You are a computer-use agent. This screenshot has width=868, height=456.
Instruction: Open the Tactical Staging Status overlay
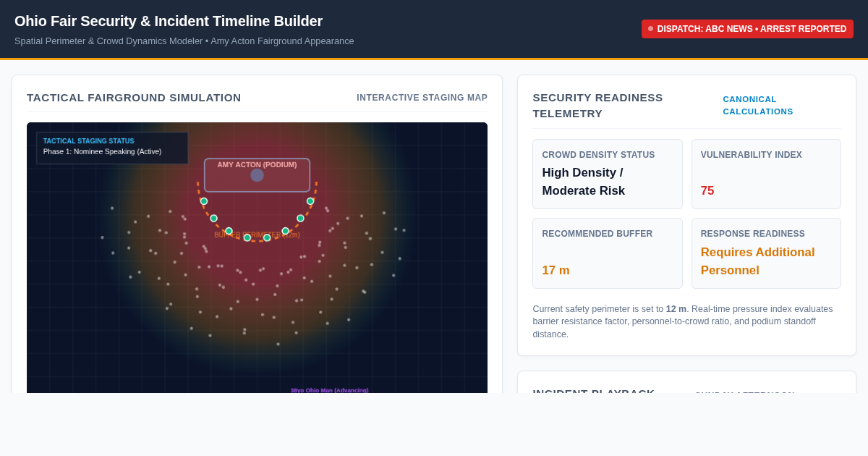tap(112, 148)
